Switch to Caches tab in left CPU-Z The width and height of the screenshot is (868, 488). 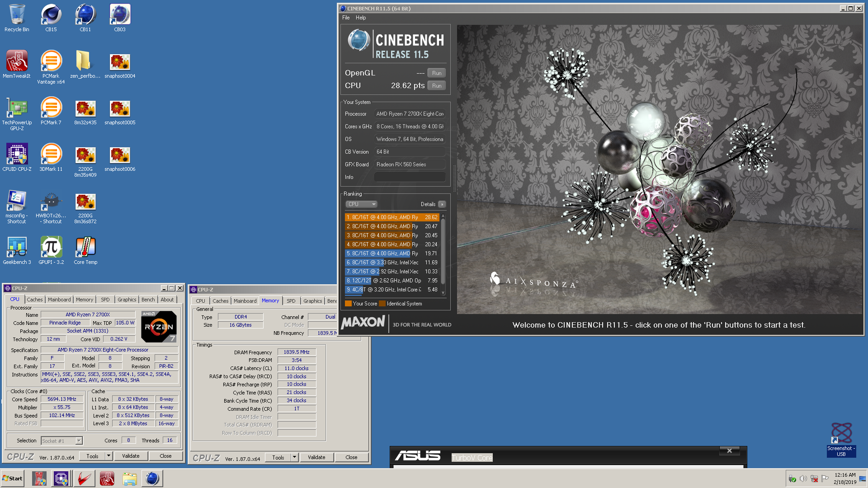click(35, 300)
